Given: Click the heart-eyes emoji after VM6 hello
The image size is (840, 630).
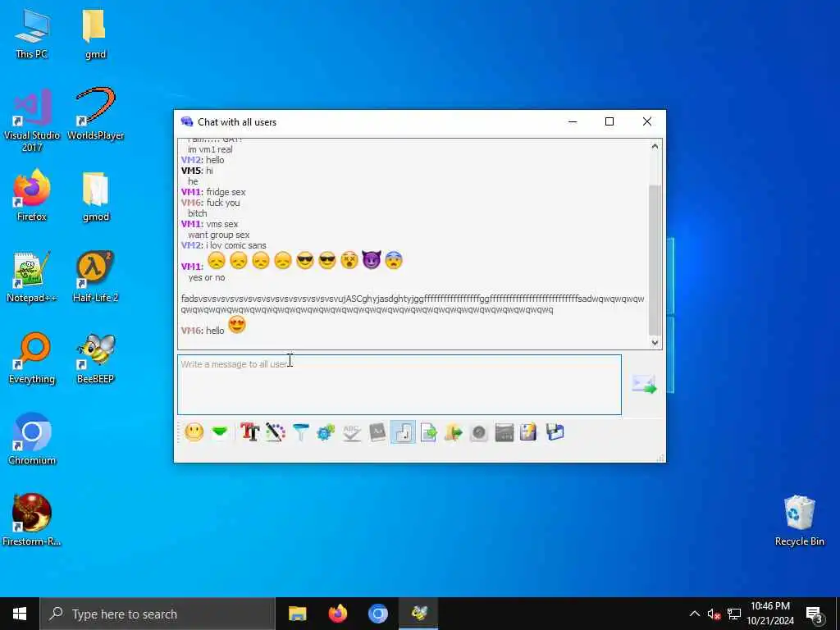Looking at the screenshot, I should click(x=237, y=325).
